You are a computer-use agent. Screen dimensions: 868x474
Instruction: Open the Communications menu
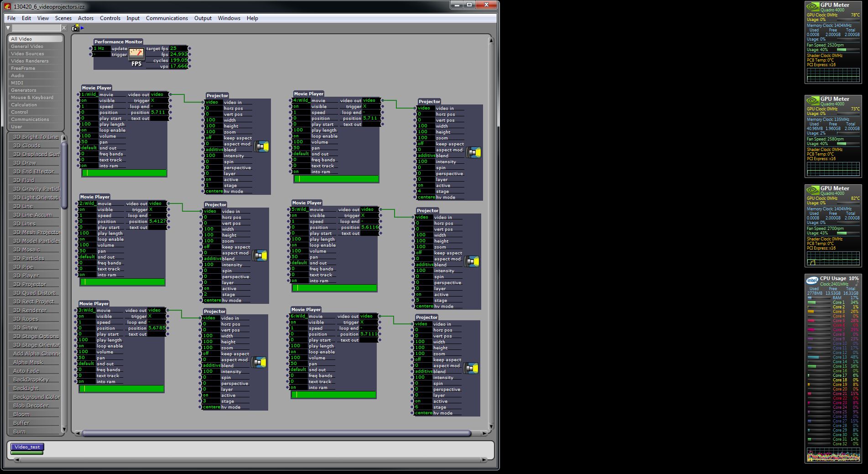point(167,18)
